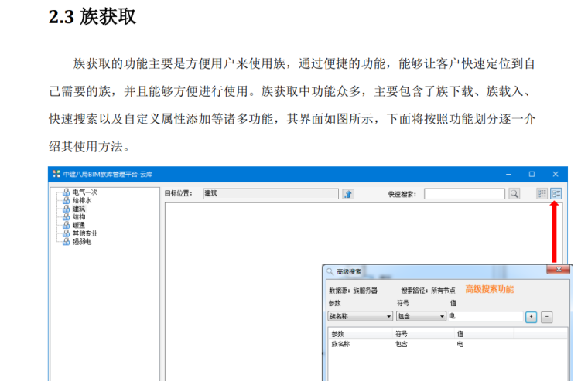Open the 包含 operator dropdown
The width and height of the screenshot is (588, 381).
tap(442, 317)
